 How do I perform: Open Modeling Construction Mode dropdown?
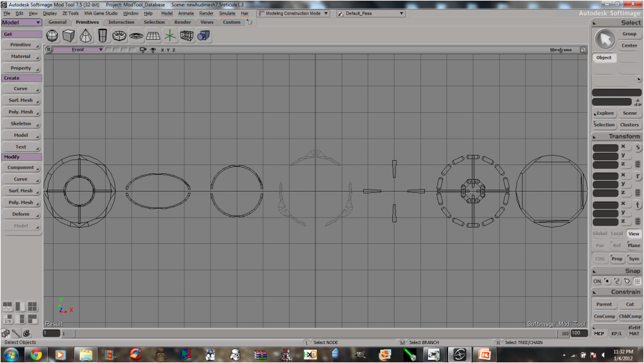[x=293, y=14]
